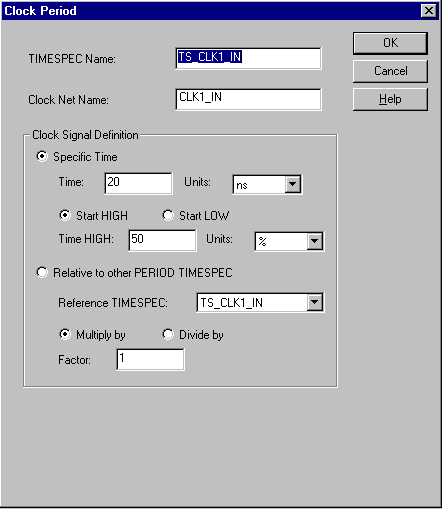Click the Time value field showing 20
The height and width of the screenshot is (509, 442).
pyautogui.click(x=138, y=183)
